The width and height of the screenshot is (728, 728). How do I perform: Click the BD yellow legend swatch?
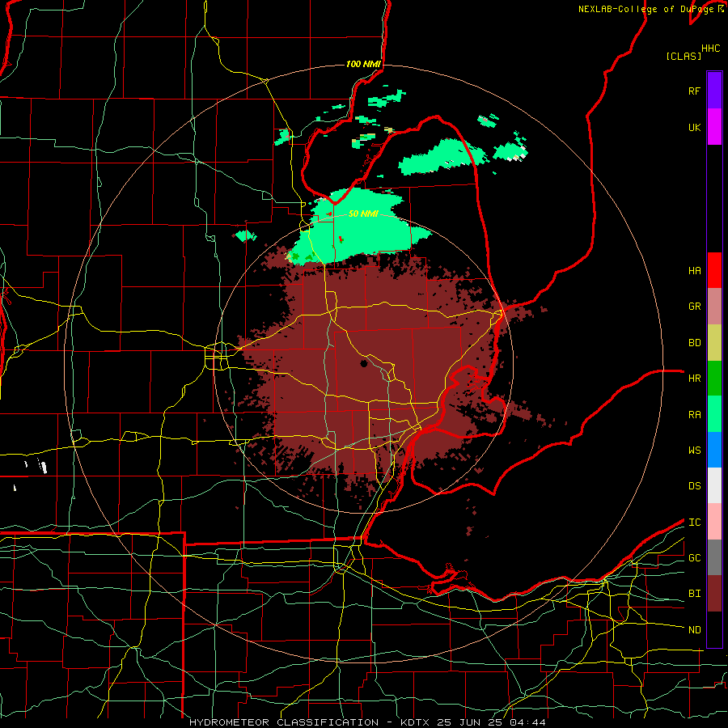point(714,342)
